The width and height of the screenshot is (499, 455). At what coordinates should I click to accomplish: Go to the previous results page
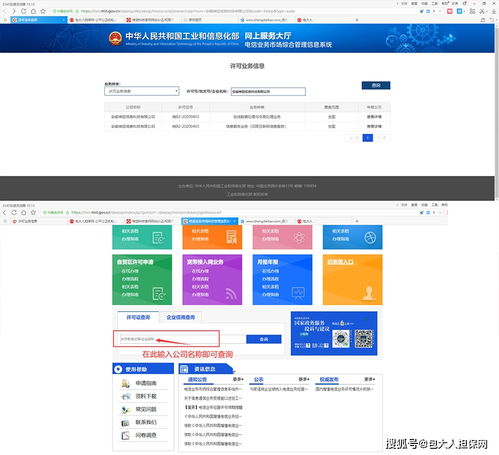pos(353,138)
